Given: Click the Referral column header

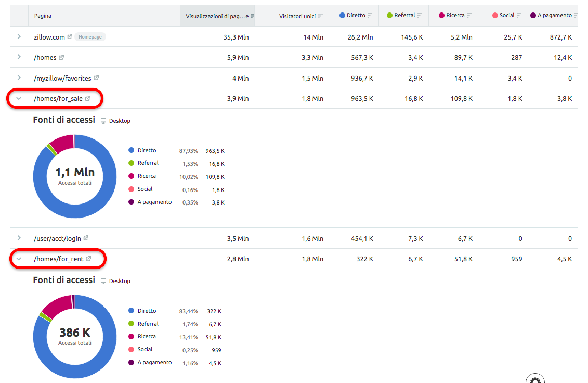Looking at the screenshot, I should pos(404,16).
